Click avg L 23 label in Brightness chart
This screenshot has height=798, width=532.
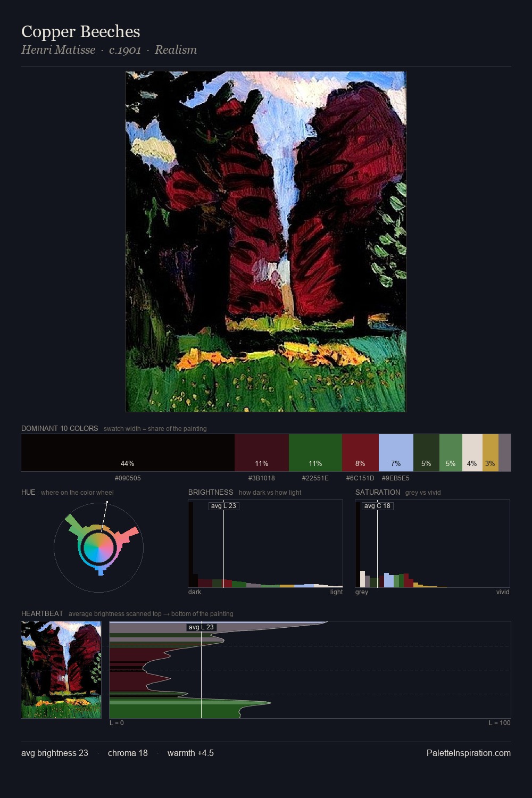click(x=223, y=506)
